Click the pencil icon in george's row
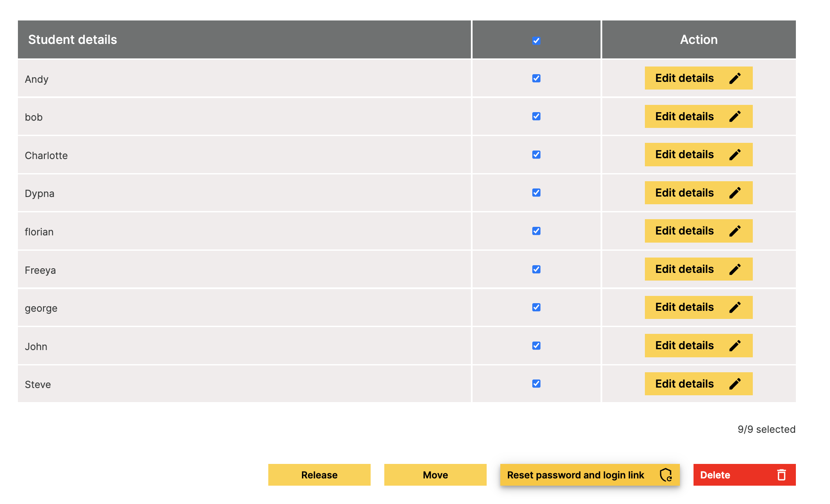 (x=734, y=307)
